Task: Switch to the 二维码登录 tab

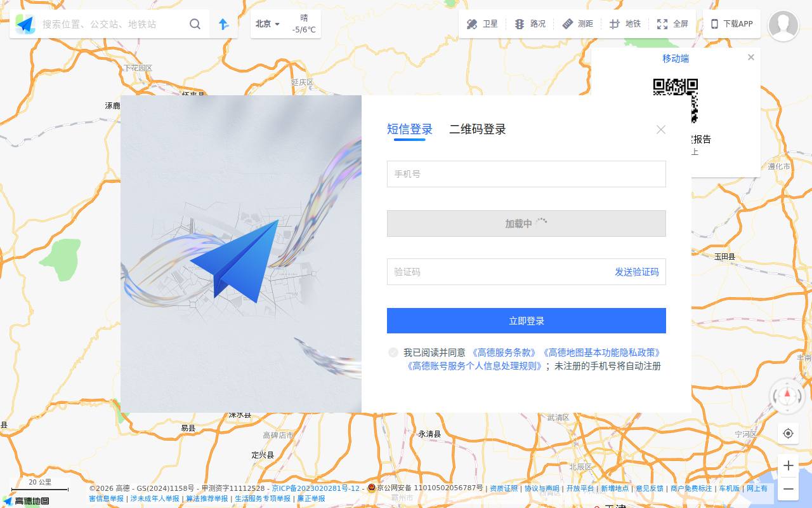Action: pos(478,129)
